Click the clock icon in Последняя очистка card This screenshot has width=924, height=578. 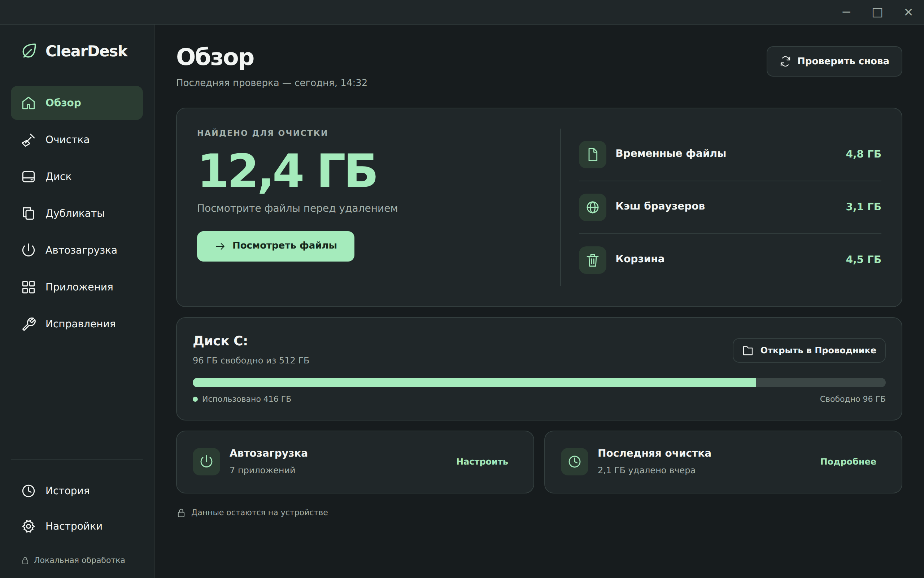(575, 462)
